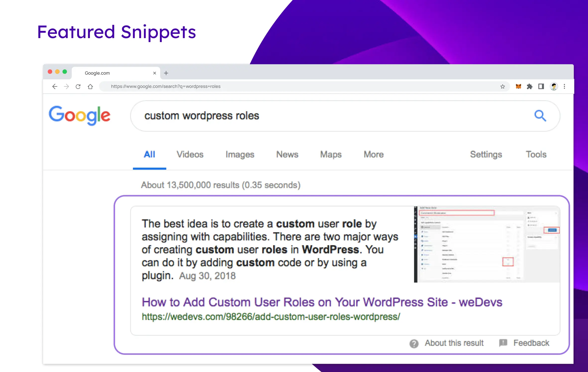
Task: Click the Google logo
Action: (79, 116)
